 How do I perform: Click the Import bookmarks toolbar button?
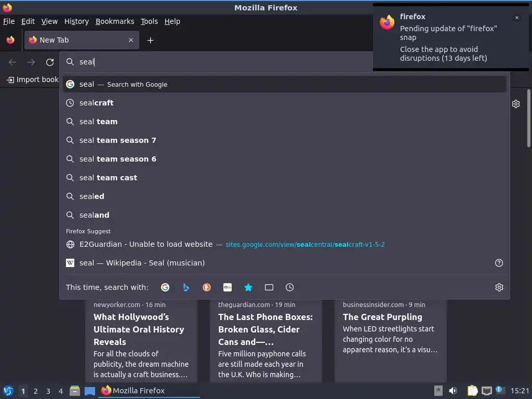point(33,79)
